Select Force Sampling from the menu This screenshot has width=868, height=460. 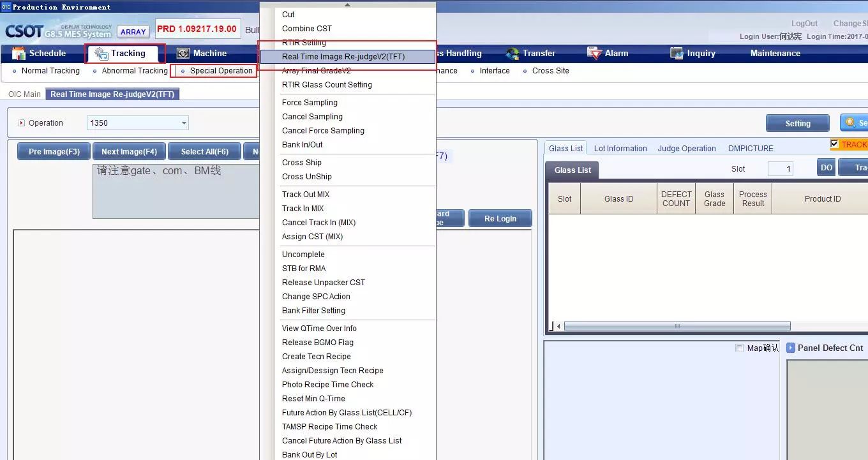(310, 103)
